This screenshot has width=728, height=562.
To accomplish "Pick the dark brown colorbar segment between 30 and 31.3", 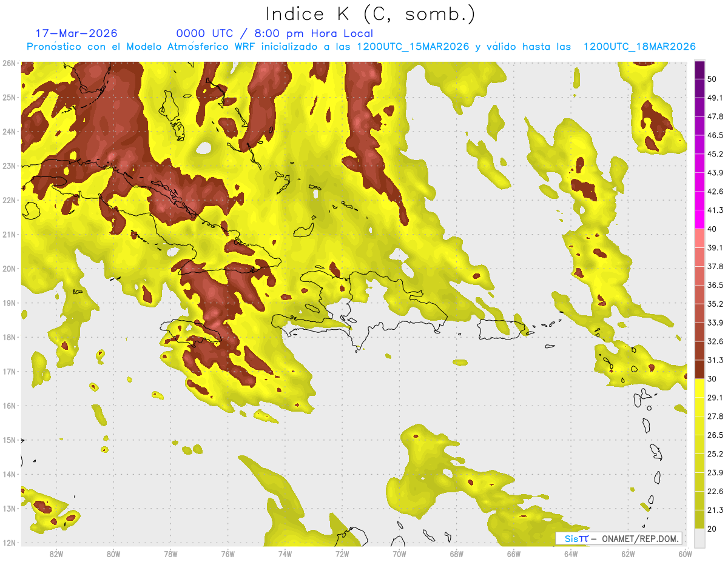I will click(x=699, y=369).
